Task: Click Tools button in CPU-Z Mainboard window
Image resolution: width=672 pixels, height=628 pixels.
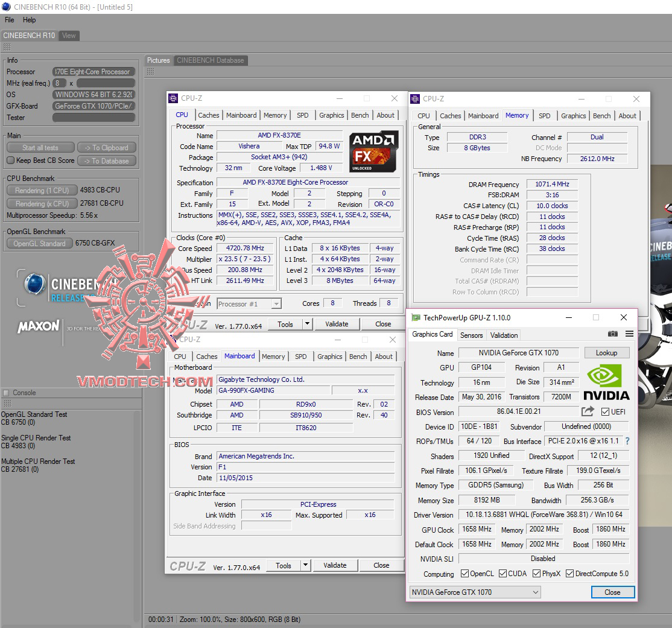Action: (284, 565)
